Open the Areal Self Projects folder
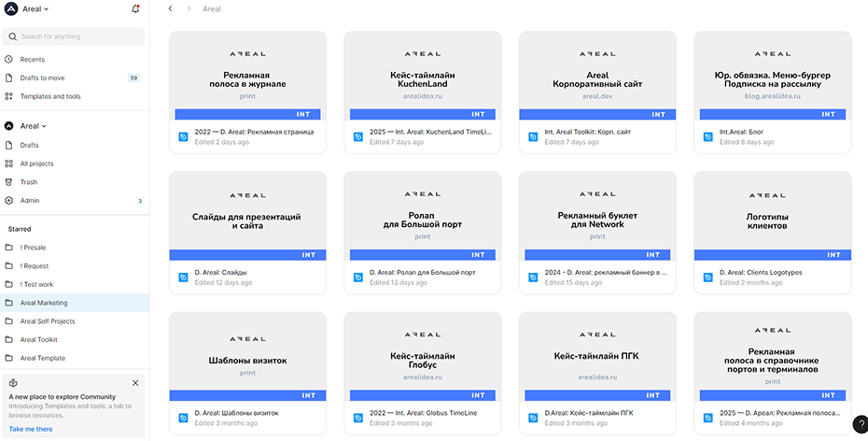Screen dimensions: 868x441 [x=48, y=321]
